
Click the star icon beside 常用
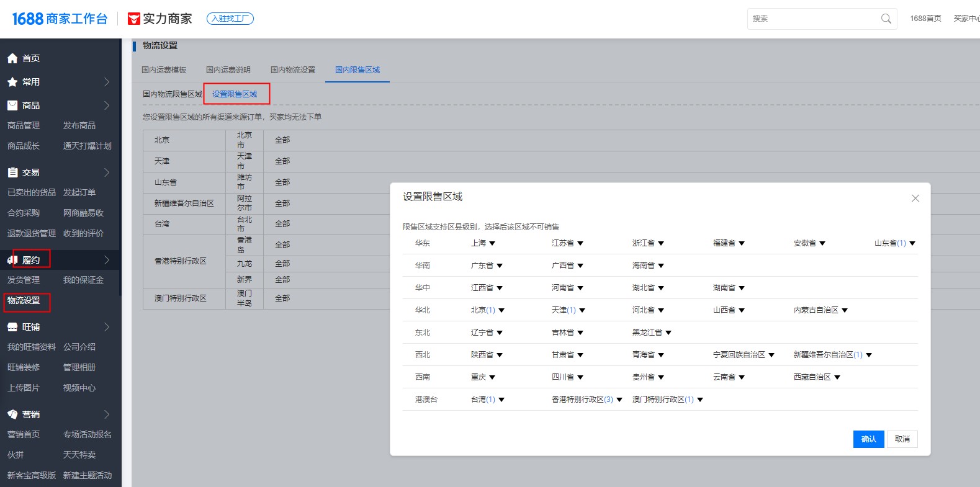(12, 82)
